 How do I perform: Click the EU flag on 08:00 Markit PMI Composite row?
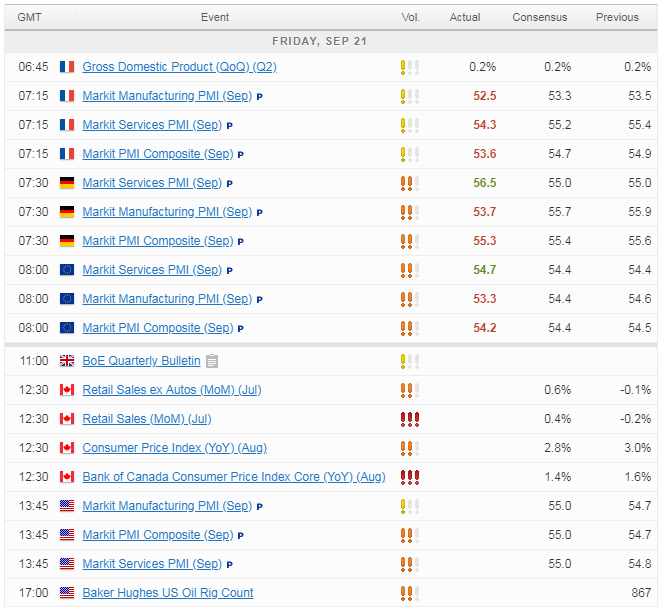[67, 328]
